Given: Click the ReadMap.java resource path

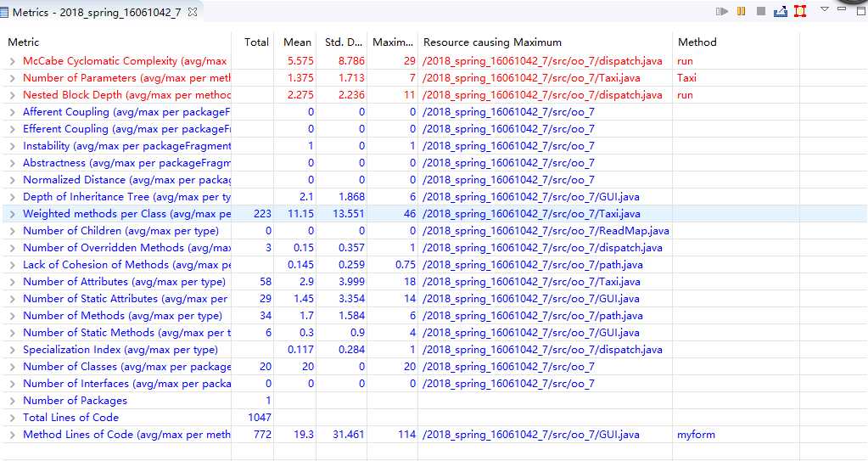Looking at the screenshot, I should 546,231.
